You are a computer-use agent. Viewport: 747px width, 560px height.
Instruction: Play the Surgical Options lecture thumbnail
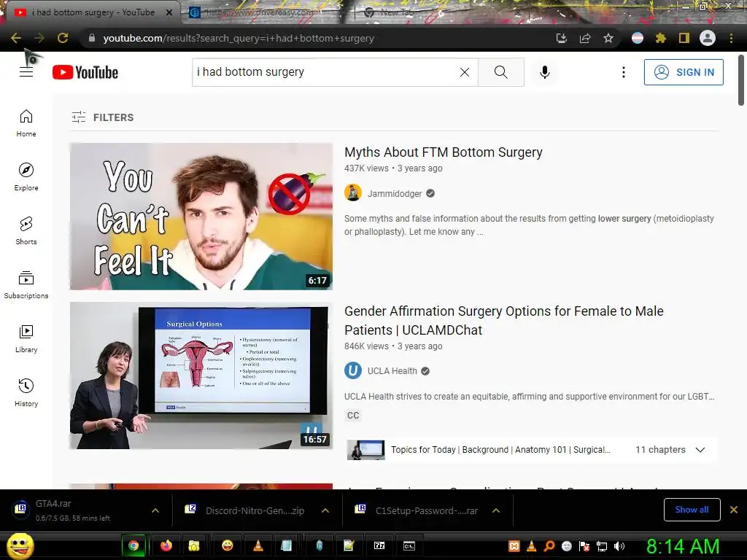click(201, 376)
